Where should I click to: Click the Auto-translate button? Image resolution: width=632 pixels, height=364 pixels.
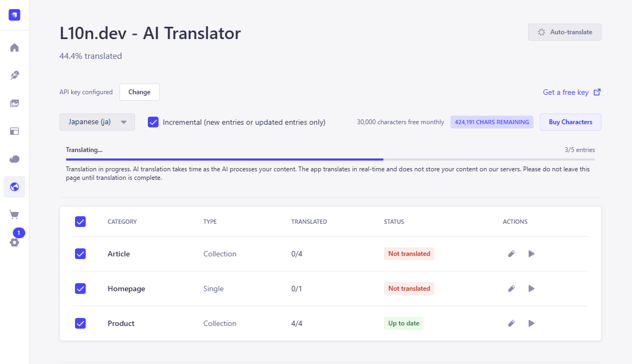[565, 32]
